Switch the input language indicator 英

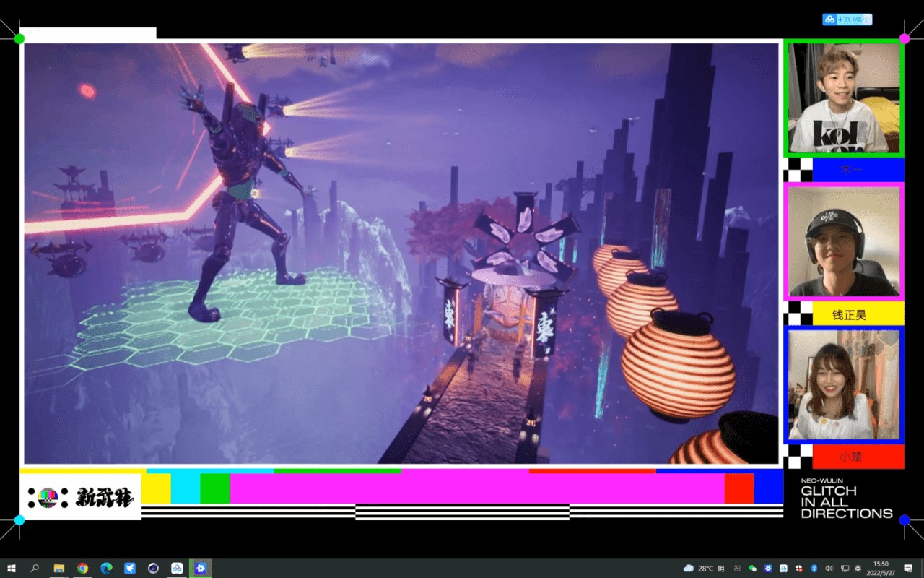click(x=858, y=569)
